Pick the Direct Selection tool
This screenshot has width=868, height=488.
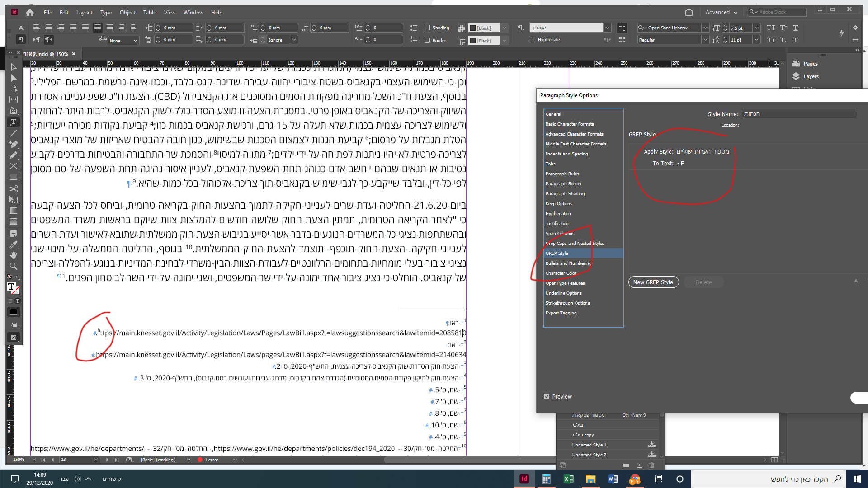point(14,78)
